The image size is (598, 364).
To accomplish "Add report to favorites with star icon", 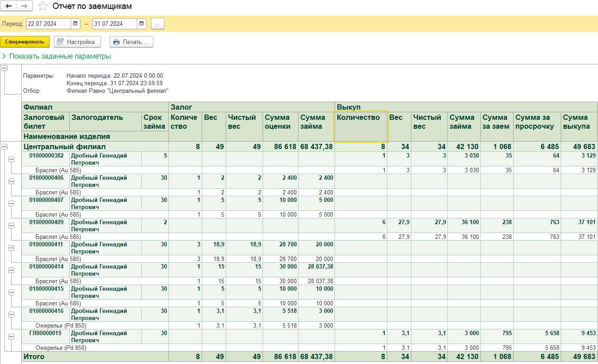I will coord(43,6).
